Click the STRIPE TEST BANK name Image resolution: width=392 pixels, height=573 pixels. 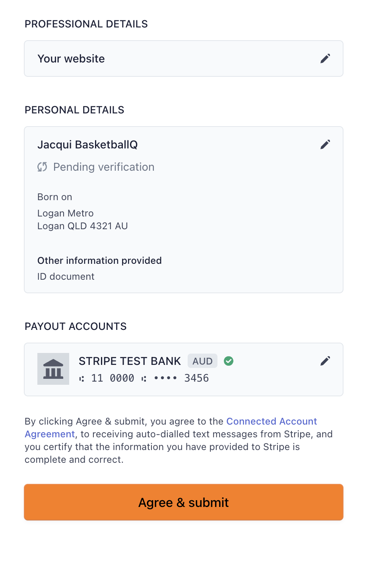pyautogui.click(x=130, y=361)
